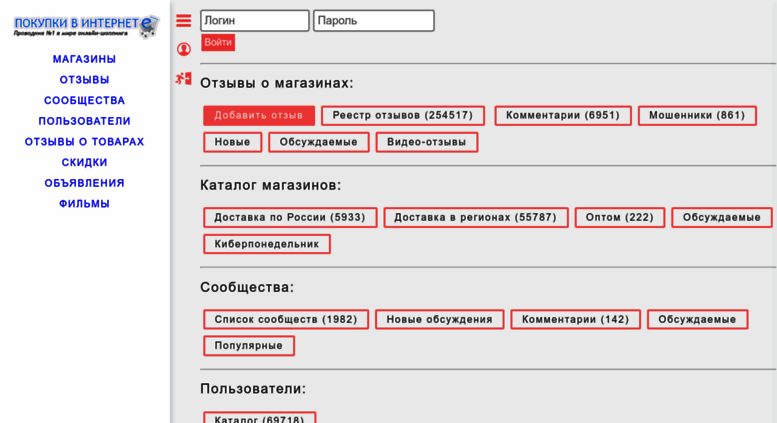Select Обсуждаемые in communities section
This screenshot has height=423, width=777.
697,319
